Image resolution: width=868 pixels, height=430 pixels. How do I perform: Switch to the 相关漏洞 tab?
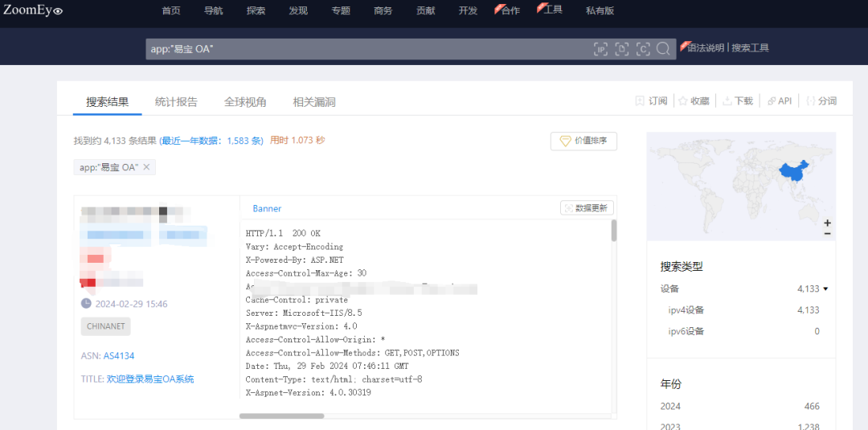pos(314,102)
